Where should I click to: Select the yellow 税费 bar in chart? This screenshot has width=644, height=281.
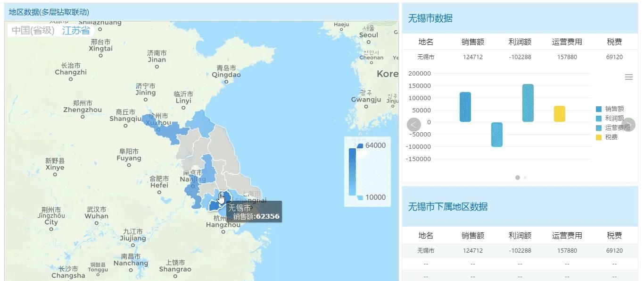[x=560, y=114]
